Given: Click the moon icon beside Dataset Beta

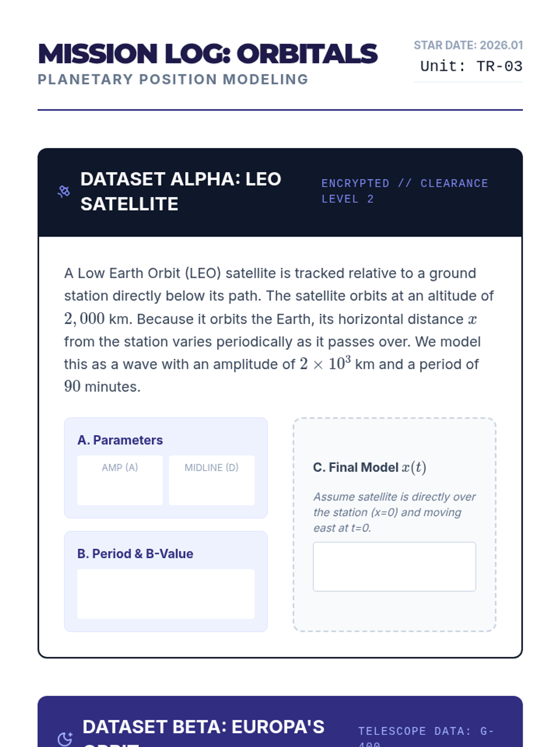Looking at the screenshot, I should [65, 739].
